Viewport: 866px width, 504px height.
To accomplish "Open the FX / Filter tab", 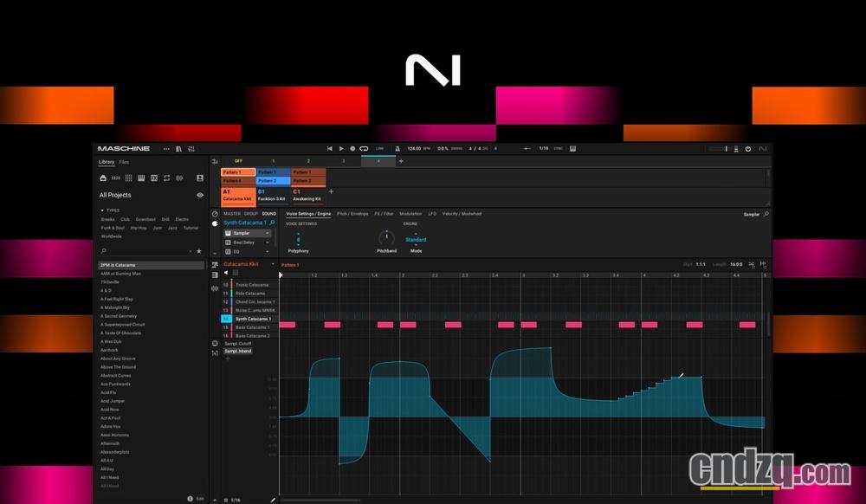I will coord(384,214).
